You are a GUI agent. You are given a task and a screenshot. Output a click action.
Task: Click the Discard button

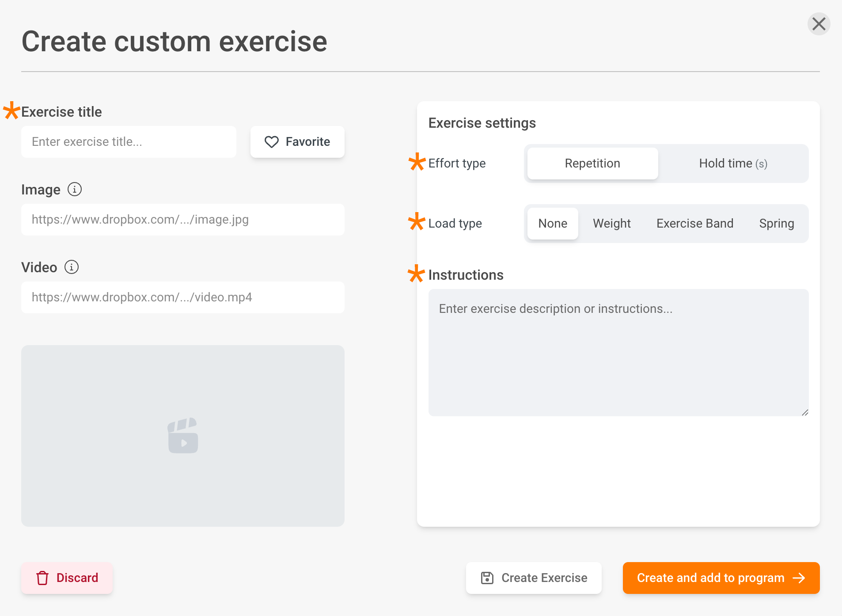(67, 578)
